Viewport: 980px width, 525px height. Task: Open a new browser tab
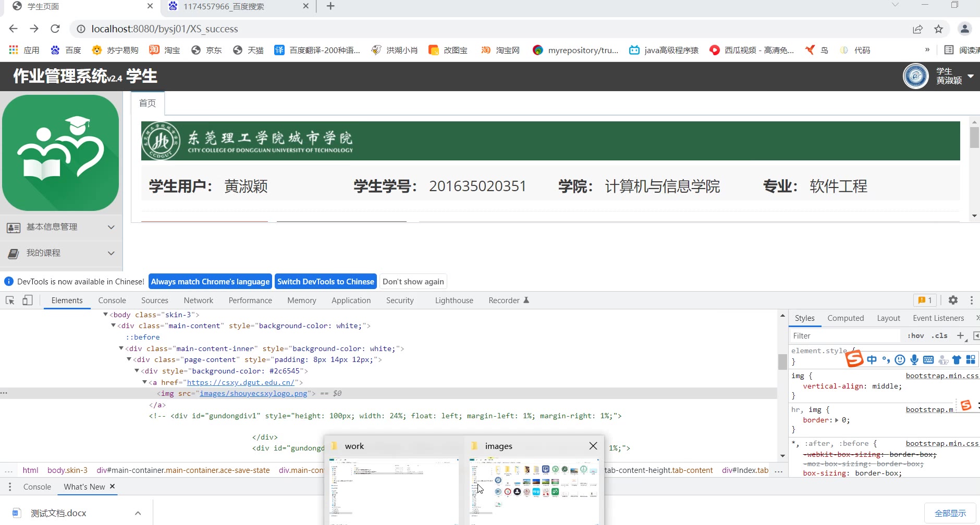(330, 6)
